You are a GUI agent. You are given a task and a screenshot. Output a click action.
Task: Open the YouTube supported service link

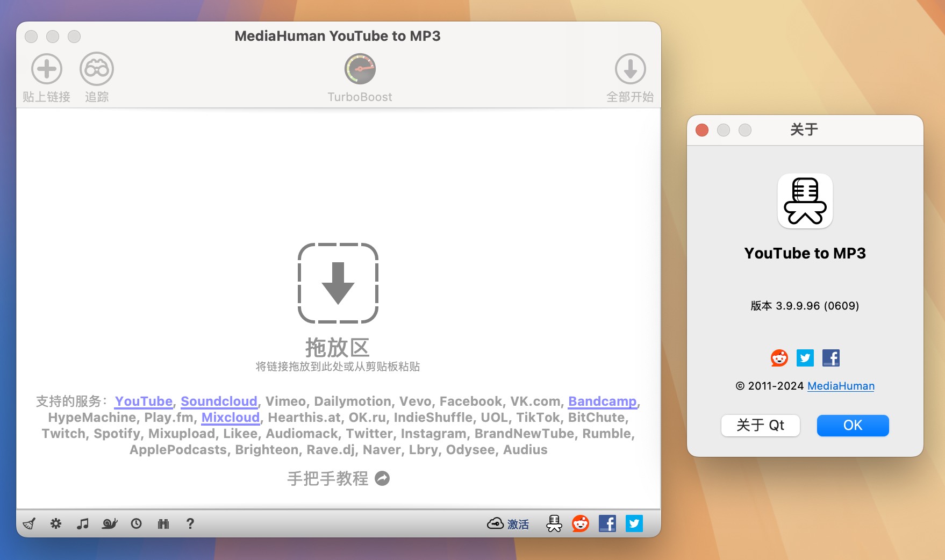tap(144, 401)
